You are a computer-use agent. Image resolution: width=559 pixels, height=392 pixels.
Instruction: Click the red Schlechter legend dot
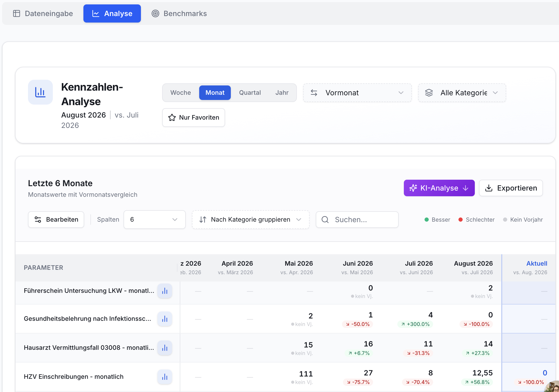click(461, 220)
